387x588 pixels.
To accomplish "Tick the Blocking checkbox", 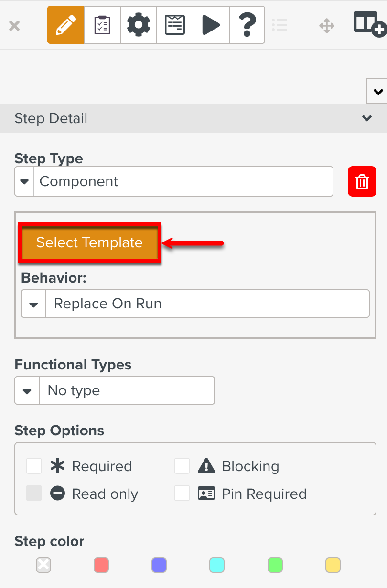I will (x=182, y=466).
